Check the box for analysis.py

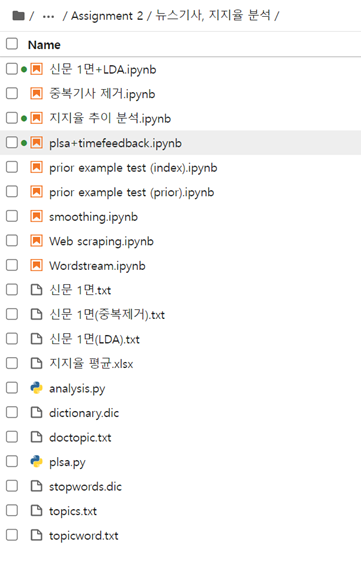coord(12,388)
